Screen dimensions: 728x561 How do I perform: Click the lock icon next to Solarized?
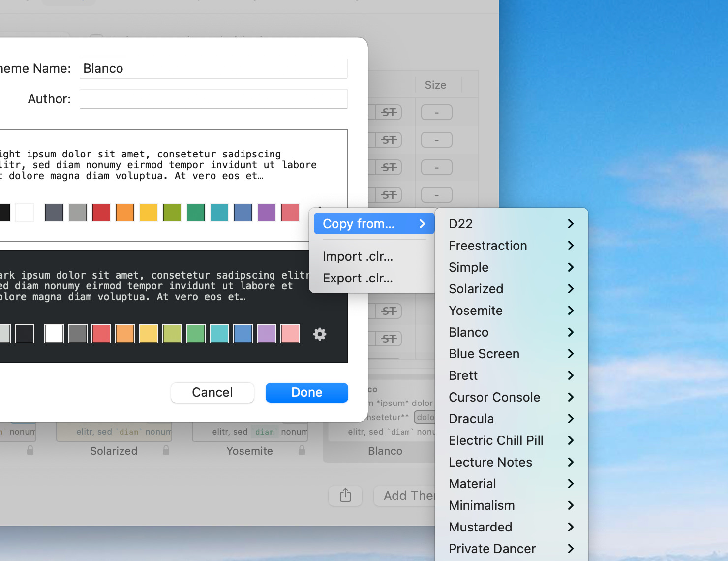point(166,450)
